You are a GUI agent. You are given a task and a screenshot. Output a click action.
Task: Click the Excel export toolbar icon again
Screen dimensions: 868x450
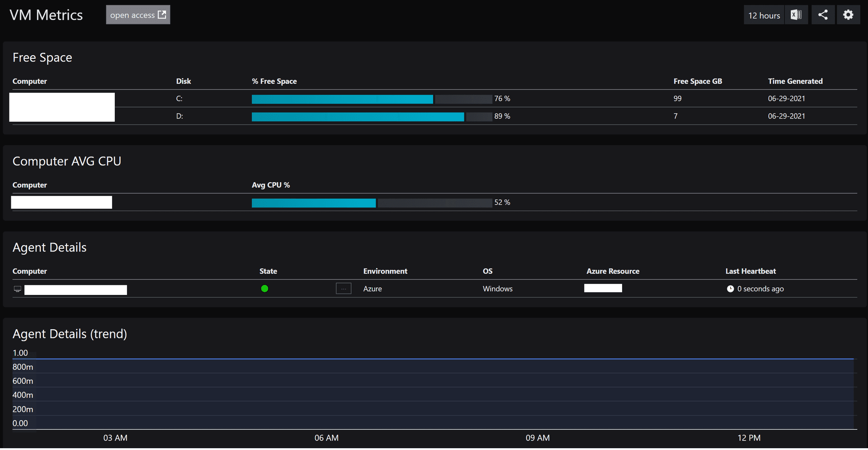point(796,14)
